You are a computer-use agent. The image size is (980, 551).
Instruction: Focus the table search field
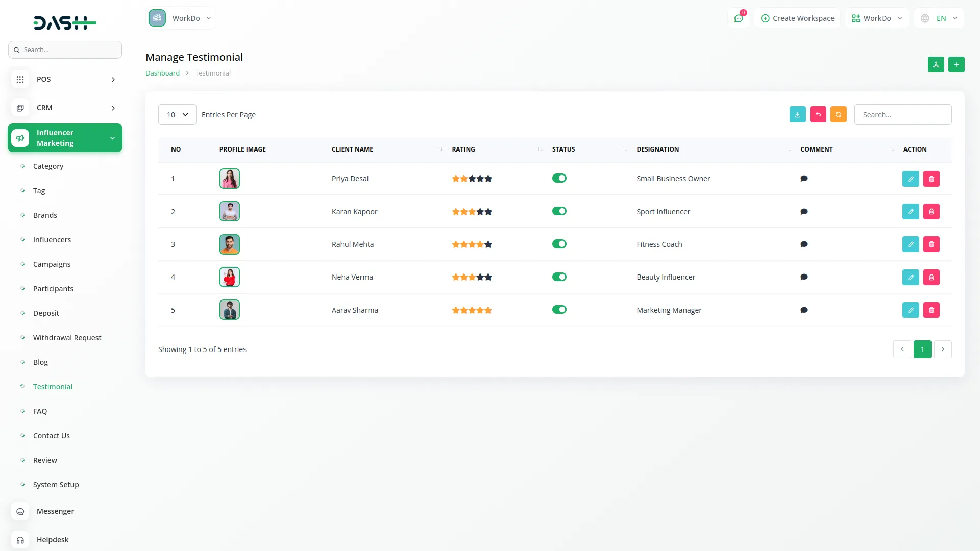click(x=902, y=115)
